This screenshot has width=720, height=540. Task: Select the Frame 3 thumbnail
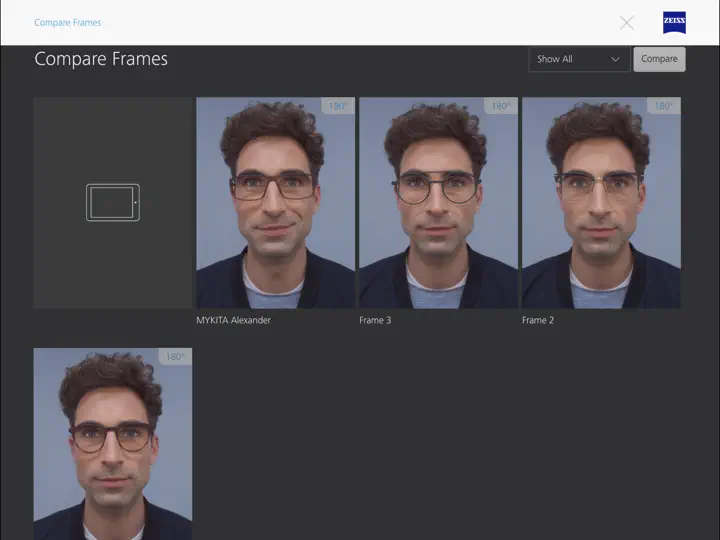(439, 202)
